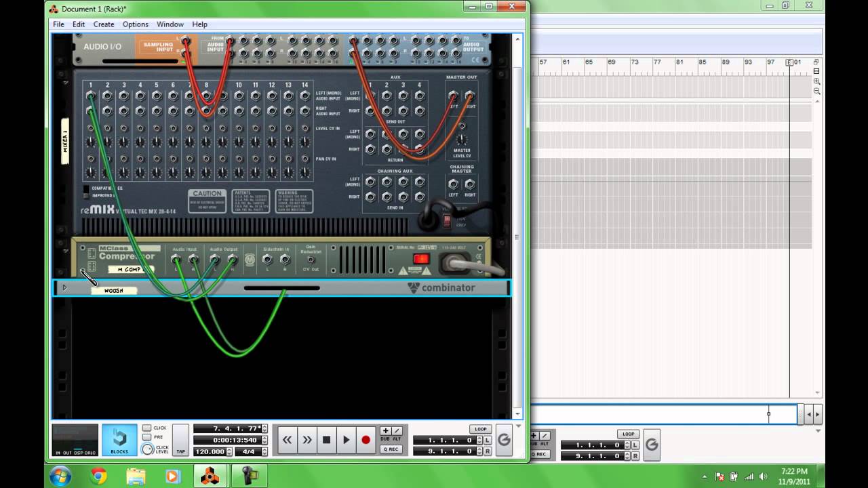
Task: Open Google Chrome from the taskbar
Action: click(99, 476)
